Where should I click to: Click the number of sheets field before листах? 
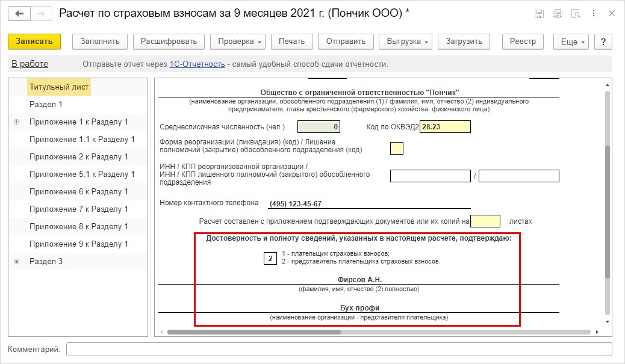pyautogui.click(x=485, y=221)
